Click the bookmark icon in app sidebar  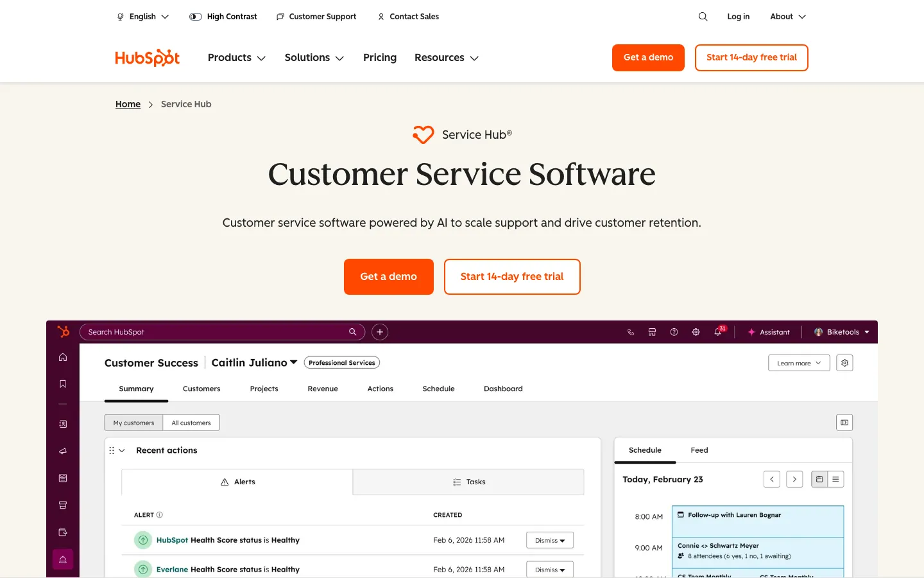pyautogui.click(x=63, y=384)
